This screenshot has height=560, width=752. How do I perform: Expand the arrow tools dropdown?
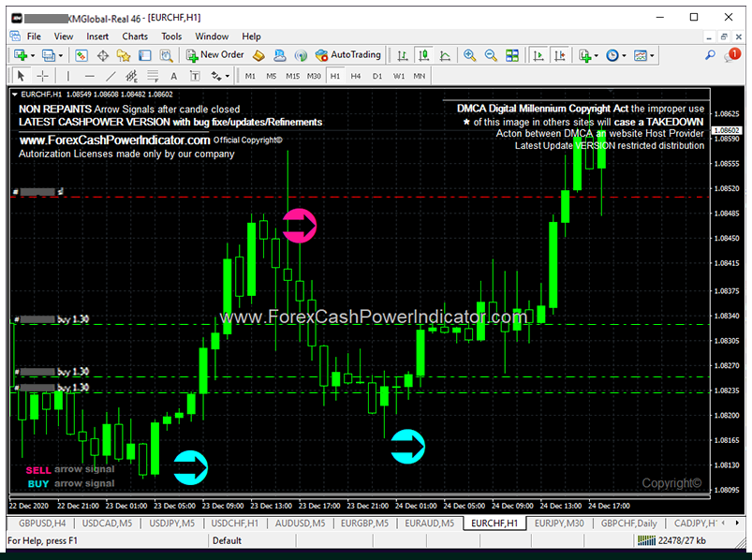point(227,76)
